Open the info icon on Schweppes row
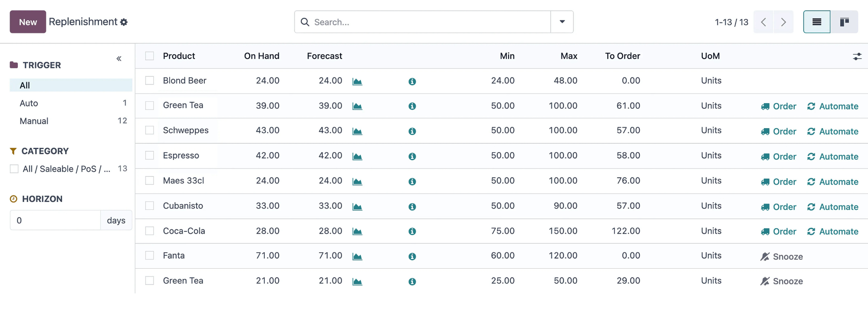 [x=412, y=131]
